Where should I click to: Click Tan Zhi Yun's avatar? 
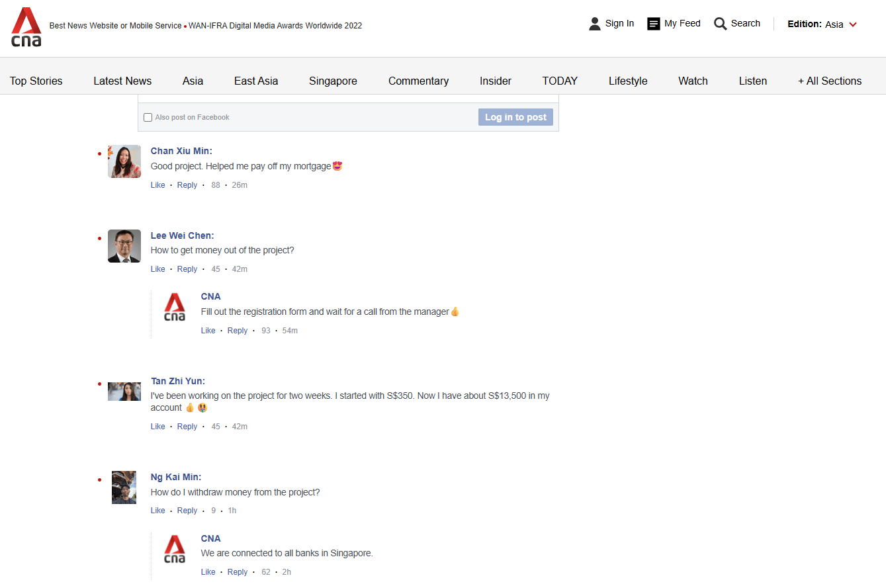[124, 391]
